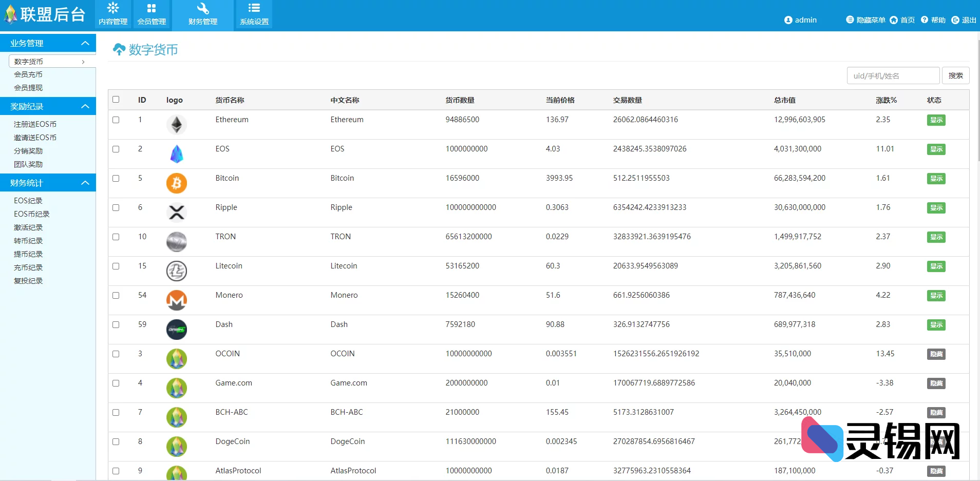980x481 pixels.
Task: Open the 内容管理 content management icon
Action: [113, 8]
